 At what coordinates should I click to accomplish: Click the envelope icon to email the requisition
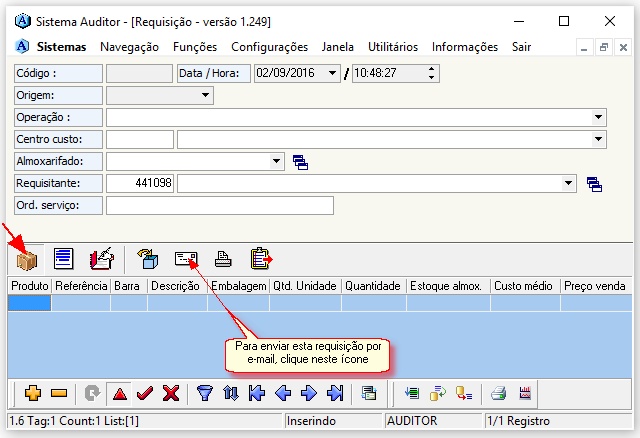186,259
